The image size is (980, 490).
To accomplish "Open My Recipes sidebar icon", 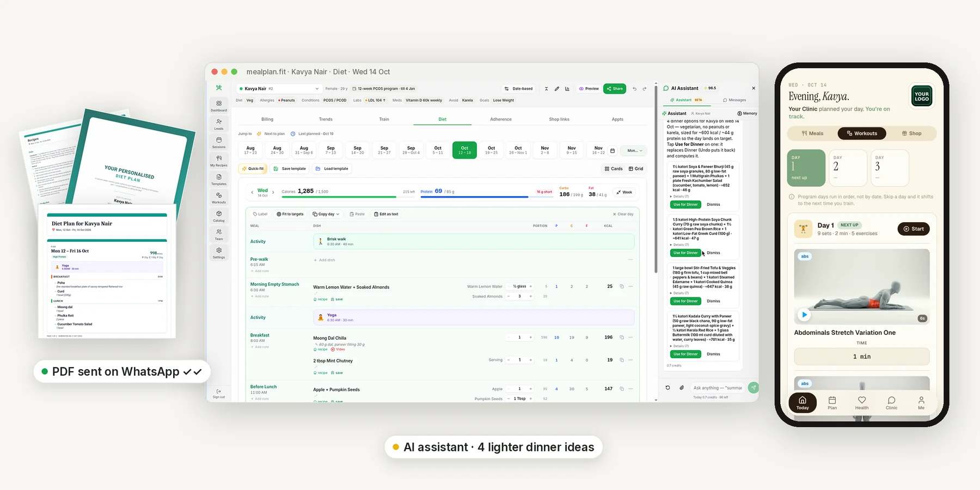I will pyautogui.click(x=219, y=161).
